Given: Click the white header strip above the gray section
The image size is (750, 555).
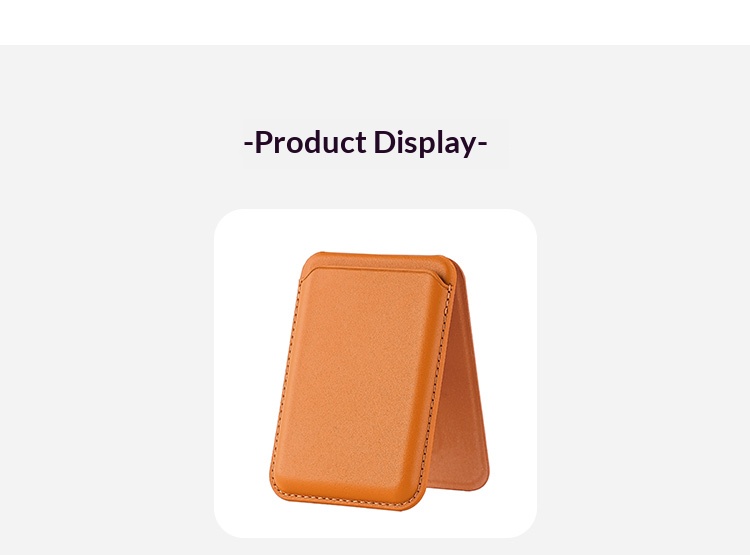Looking at the screenshot, I should click(x=375, y=22).
